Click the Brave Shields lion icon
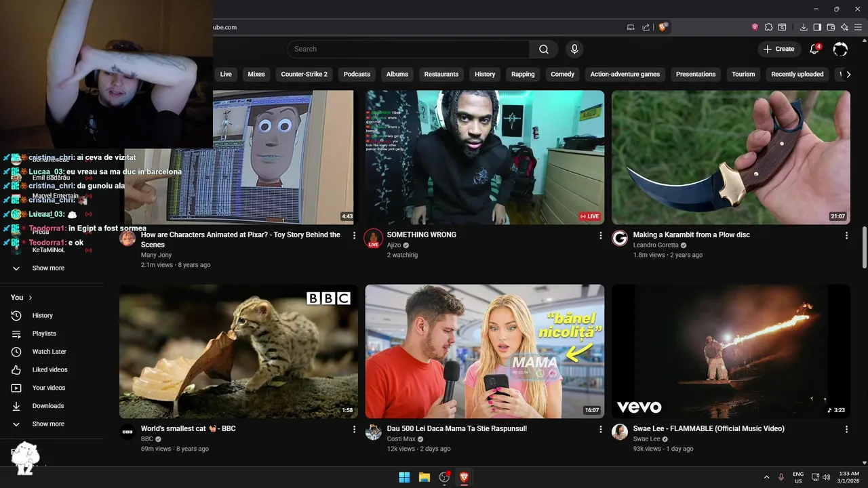The height and width of the screenshot is (488, 868). coord(663,27)
